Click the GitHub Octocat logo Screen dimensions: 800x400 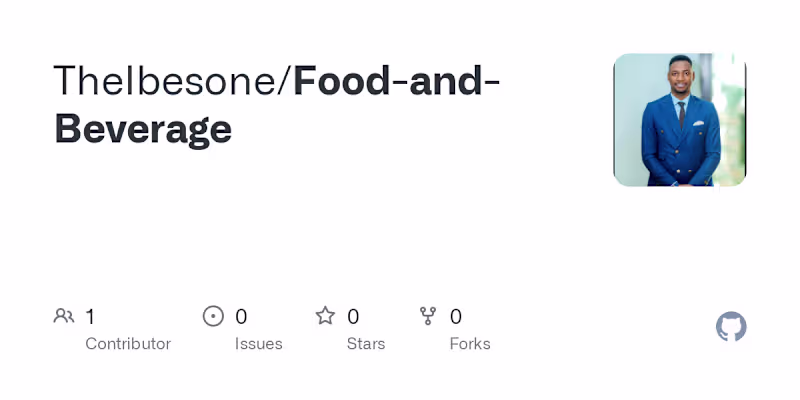731,327
